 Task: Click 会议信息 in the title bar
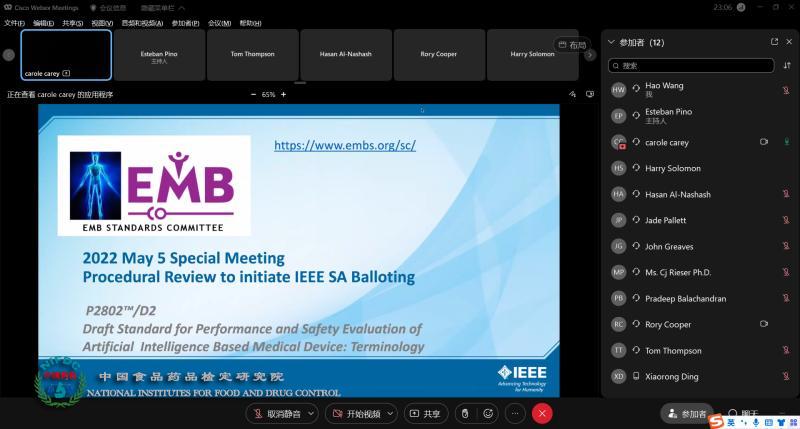tap(108, 8)
